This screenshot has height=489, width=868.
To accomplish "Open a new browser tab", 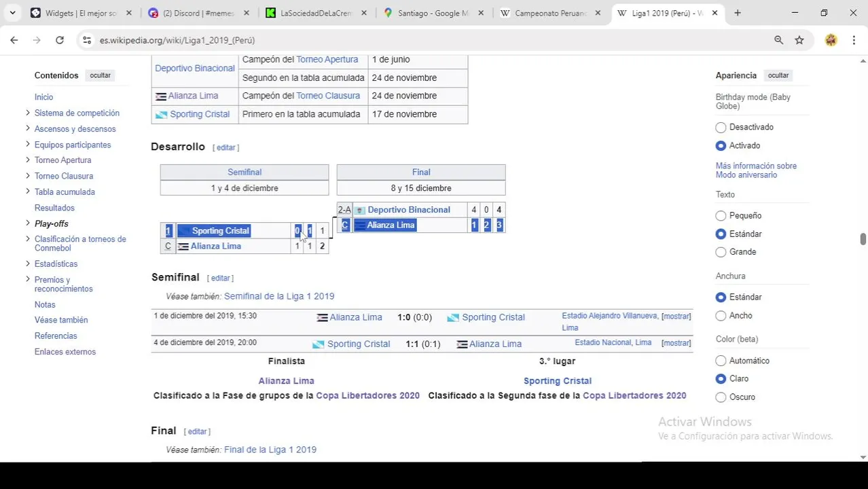I will (738, 13).
